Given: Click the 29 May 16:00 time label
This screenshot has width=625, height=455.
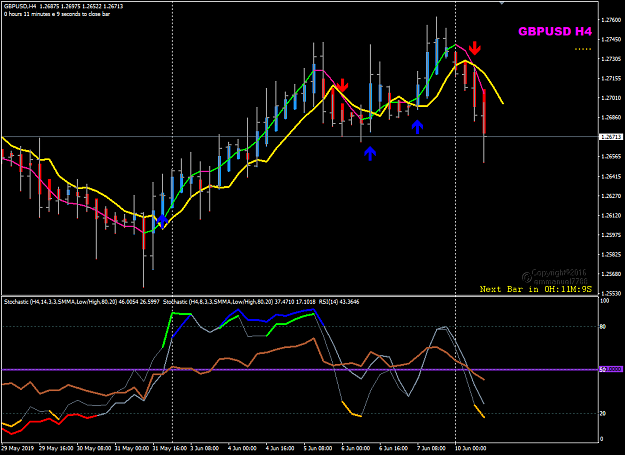Looking at the screenshot, I should (56, 449).
